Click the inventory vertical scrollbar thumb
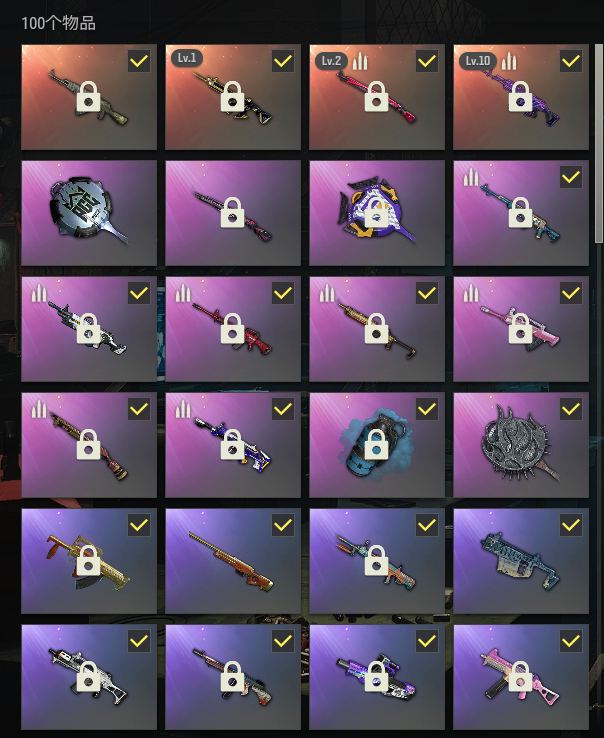This screenshot has height=738, width=604. (599, 144)
